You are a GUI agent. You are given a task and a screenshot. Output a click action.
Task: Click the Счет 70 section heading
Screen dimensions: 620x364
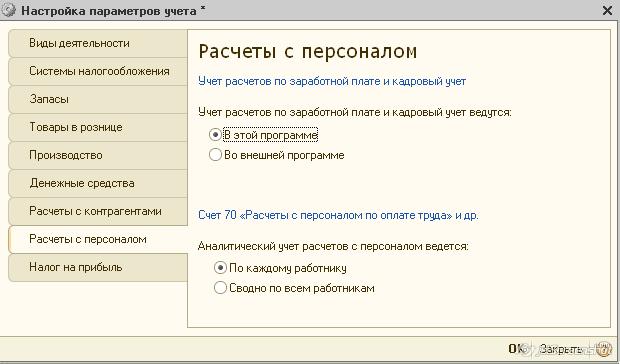[x=338, y=215]
